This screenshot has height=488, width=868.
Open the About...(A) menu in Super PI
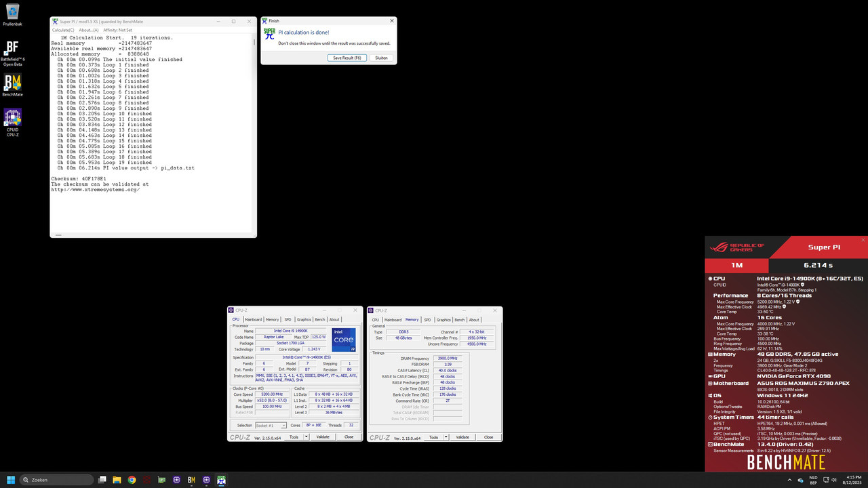point(89,30)
